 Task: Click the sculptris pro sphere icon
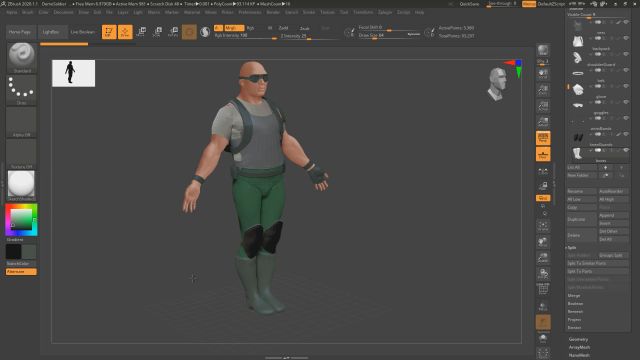point(205,31)
